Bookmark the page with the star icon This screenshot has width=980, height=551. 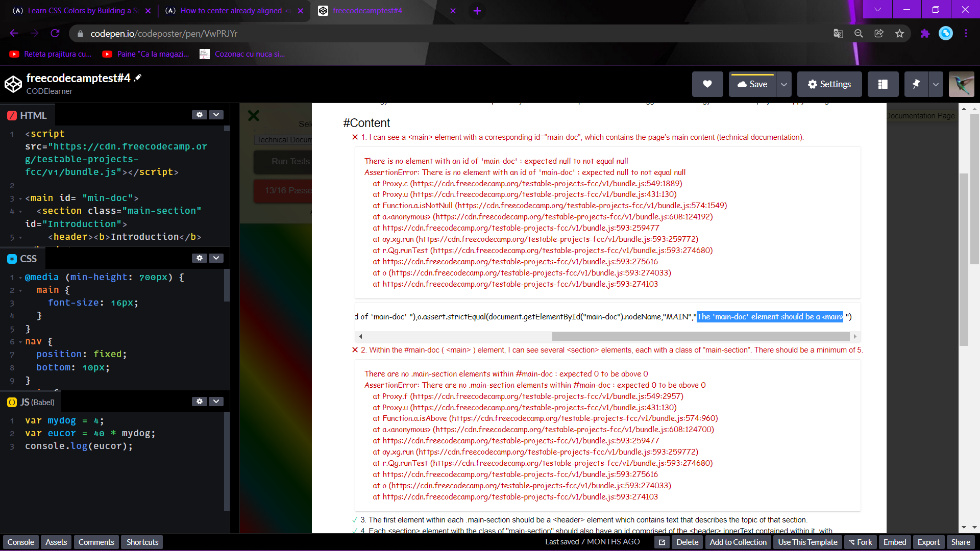pyautogui.click(x=900, y=33)
